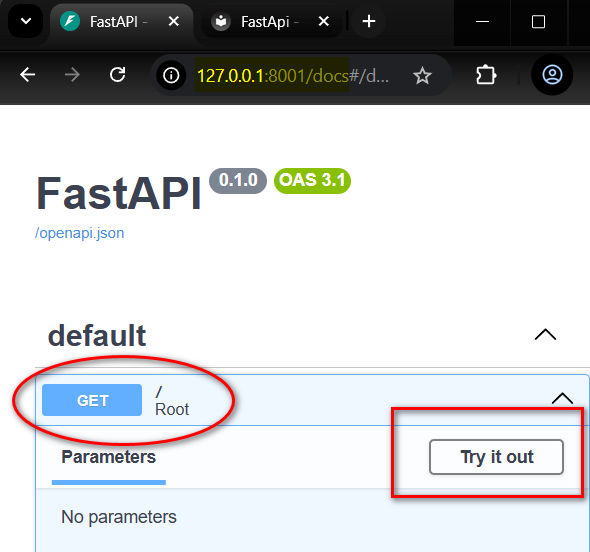
Task: Open the tab search dropdown arrow
Action: [26, 21]
